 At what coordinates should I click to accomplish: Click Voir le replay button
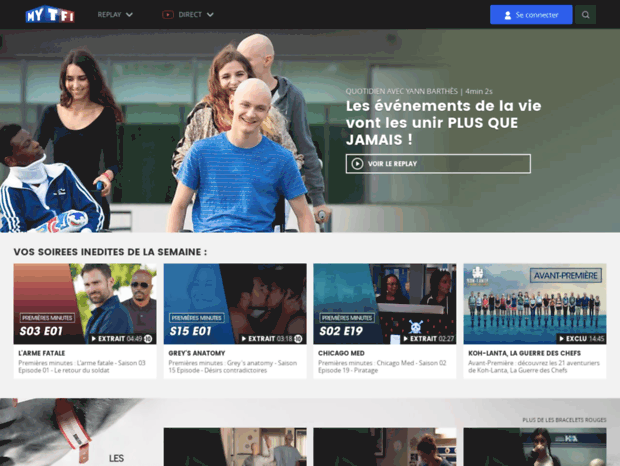coord(438,164)
